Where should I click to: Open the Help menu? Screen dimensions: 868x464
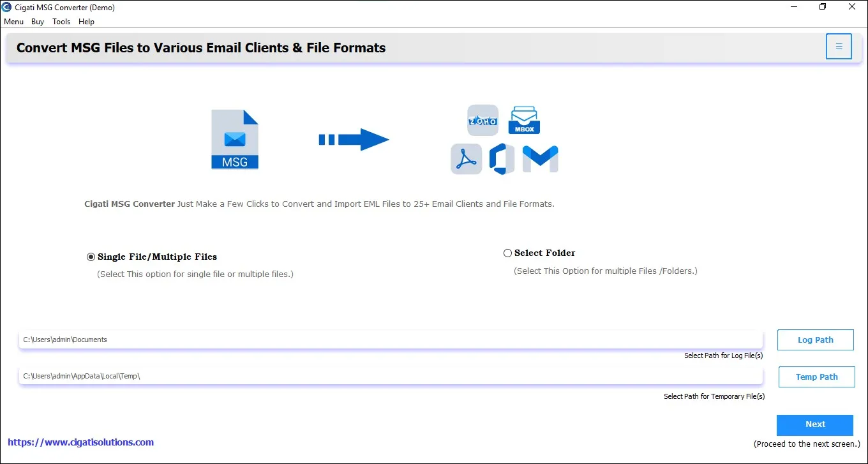(86, 21)
